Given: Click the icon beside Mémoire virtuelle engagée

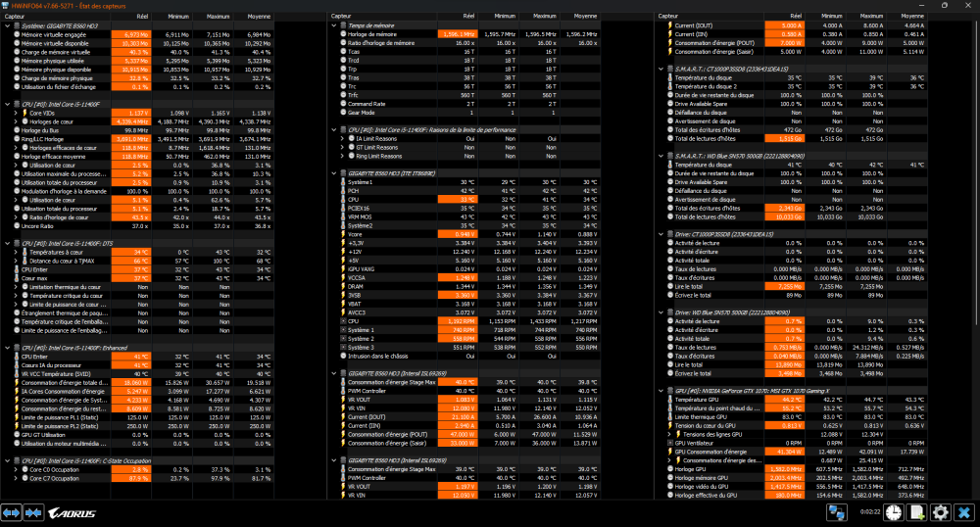Looking at the screenshot, I should coord(17,35).
